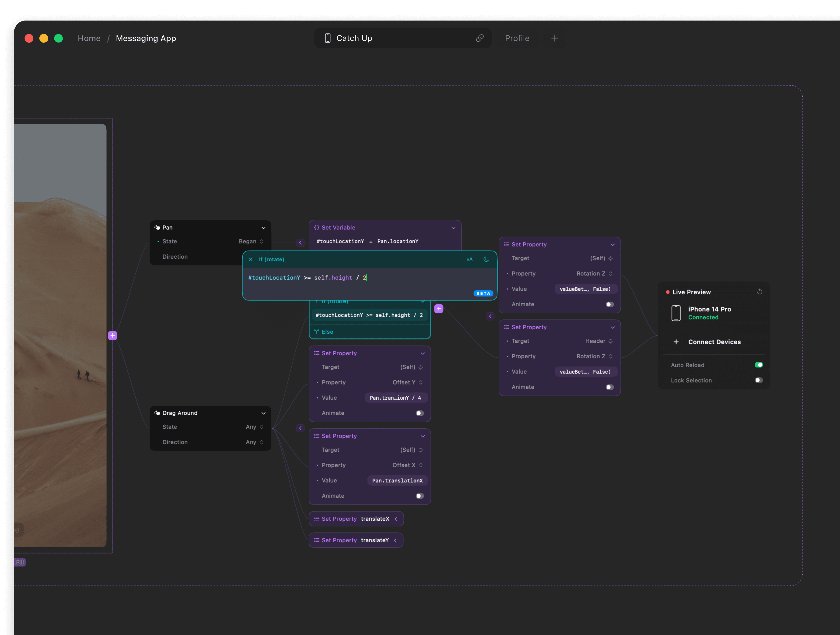Open Offset X property dropdown

(x=407, y=465)
